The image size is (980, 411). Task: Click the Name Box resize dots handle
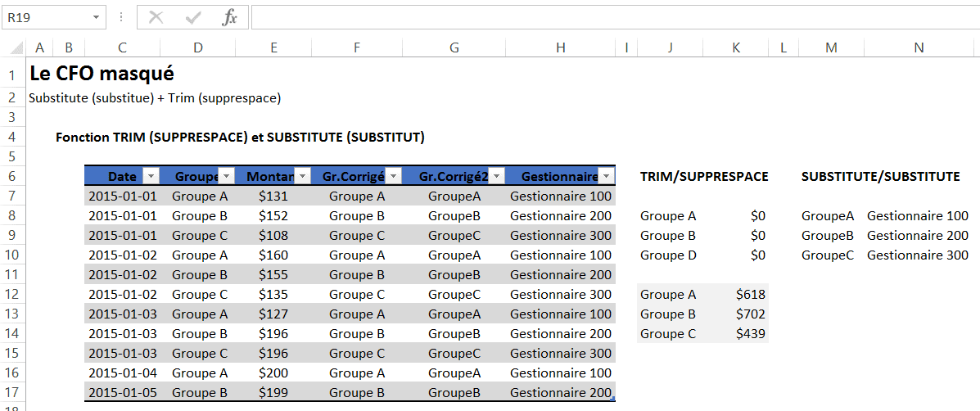[x=121, y=17]
